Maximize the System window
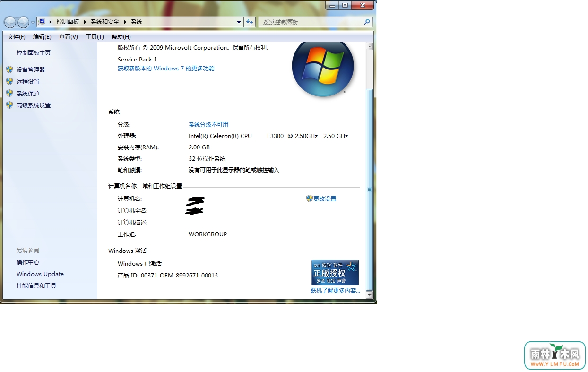The image size is (588, 372). point(345,5)
